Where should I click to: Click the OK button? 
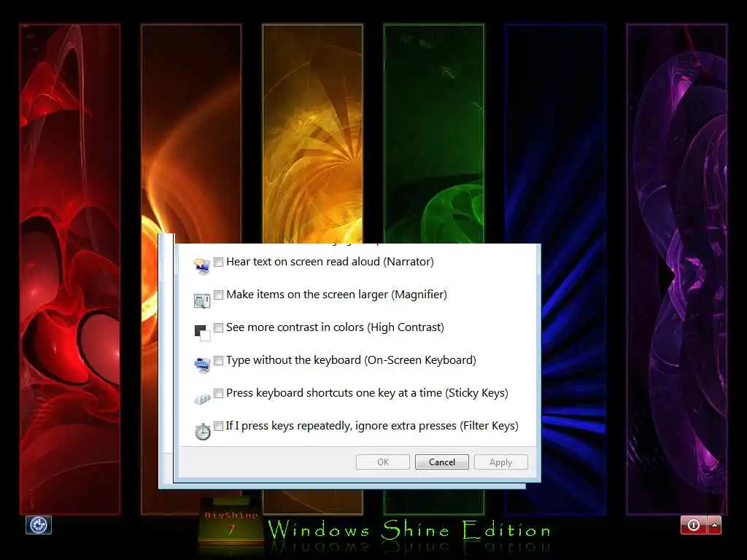[x=382, y=462]
